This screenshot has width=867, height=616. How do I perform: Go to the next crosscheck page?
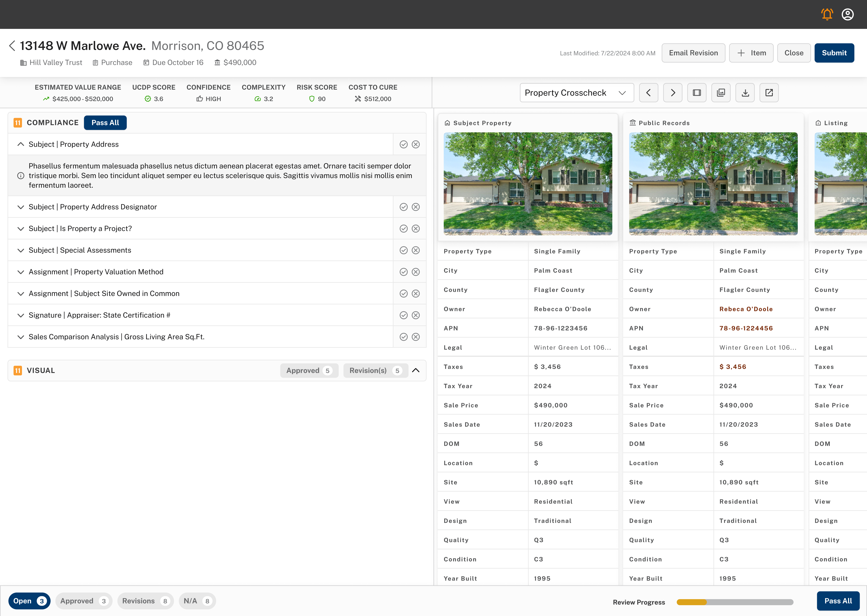coord(673,92)
